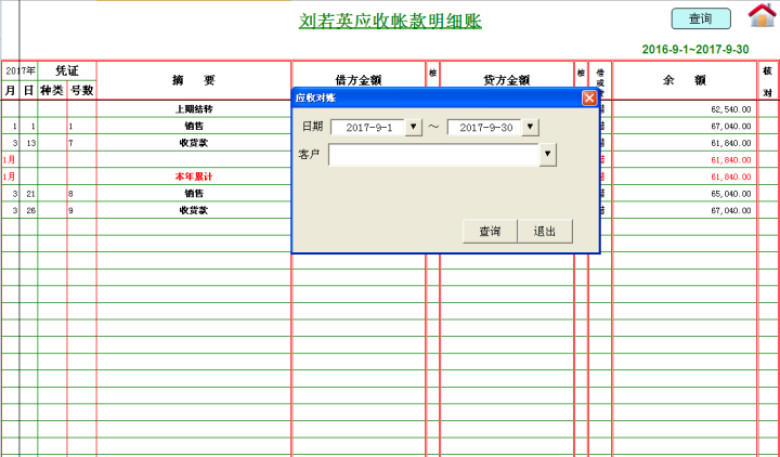This screenshot has height=457, width=780.
Task: Click the 2017年 header cell
Action: [x=20, y=71]
